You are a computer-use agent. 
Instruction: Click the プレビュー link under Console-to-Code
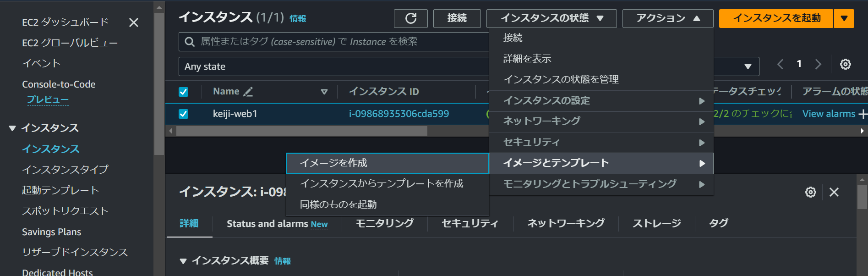[48, 100]
